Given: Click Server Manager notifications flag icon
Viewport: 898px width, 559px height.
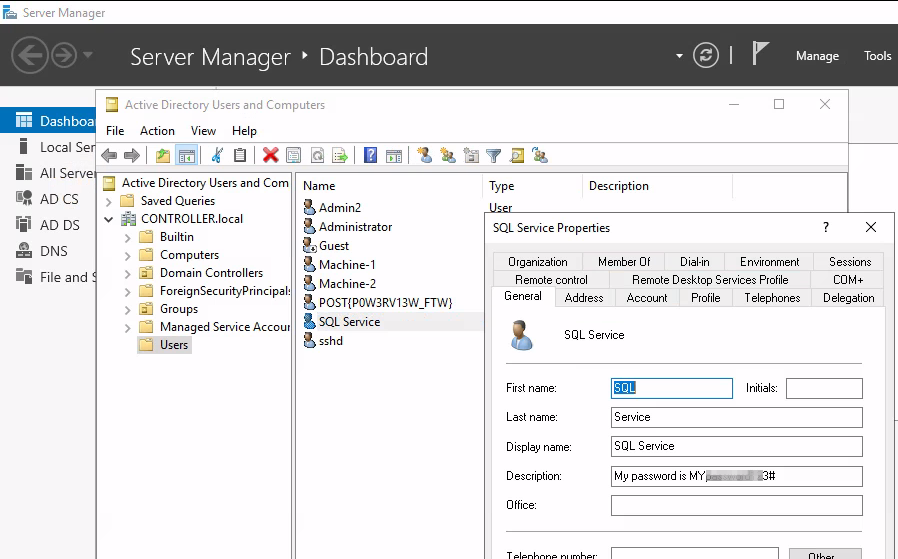Looking at the screenshot, I should (759, 54).
